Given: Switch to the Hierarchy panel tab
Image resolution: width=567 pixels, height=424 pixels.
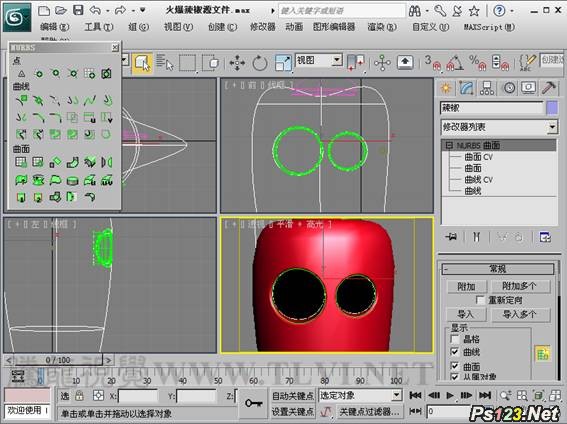Looking at the screenshot, I should pyautogui.click(x=487, y=88).
